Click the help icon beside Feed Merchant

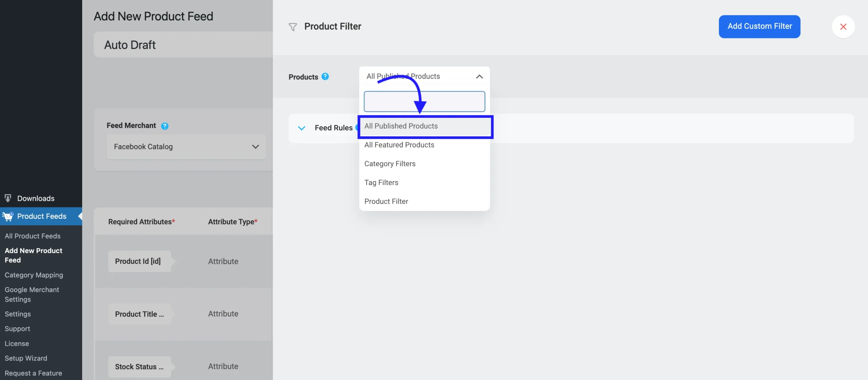(x=164, y=126)
